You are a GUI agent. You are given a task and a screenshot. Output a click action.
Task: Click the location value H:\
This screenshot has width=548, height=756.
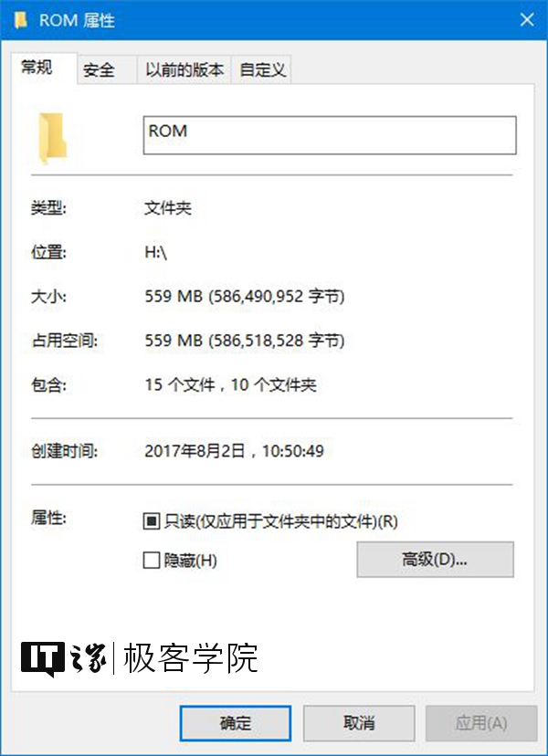pyautogui.click(x=156, y=252)
